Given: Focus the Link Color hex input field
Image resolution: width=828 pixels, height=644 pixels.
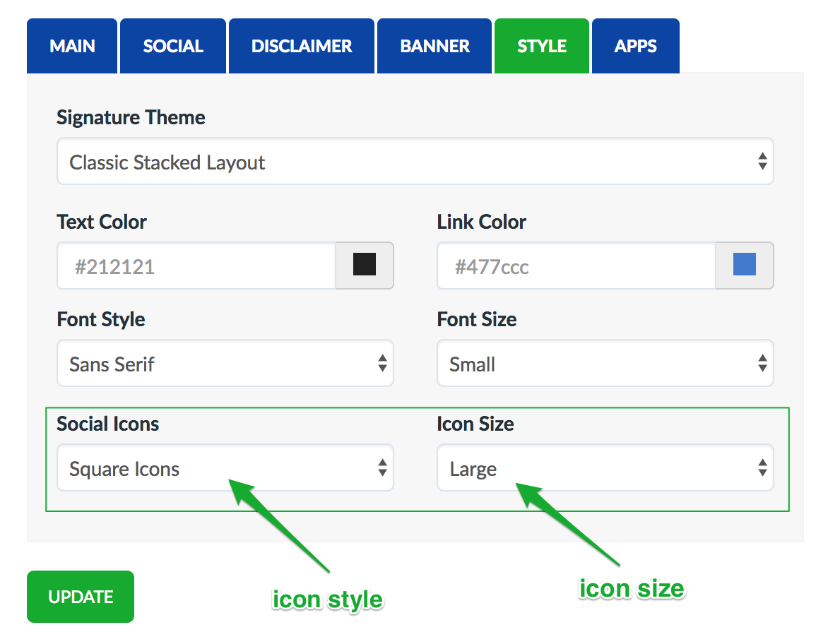Looking at the screenshot, I should click(x=576, y=266).
